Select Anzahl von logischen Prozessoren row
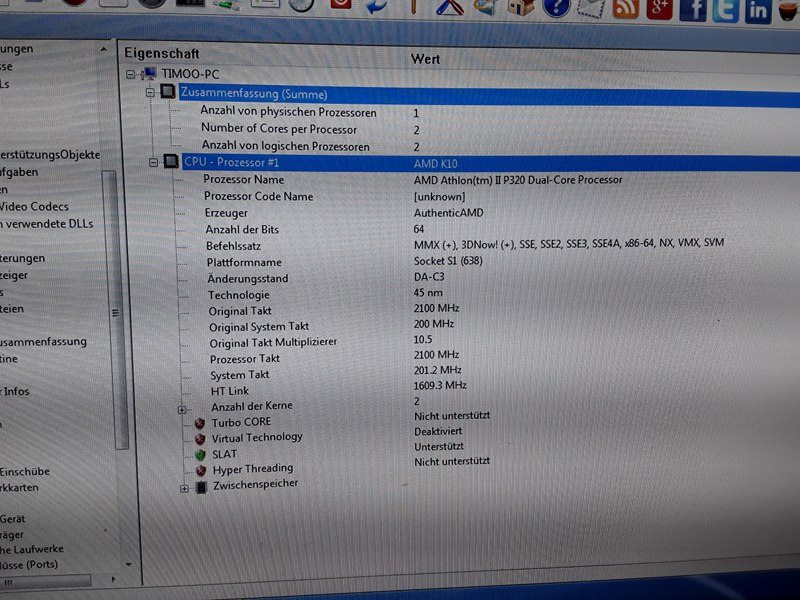Image resolution: width=800 pixels, height=600 pixels. [x=285, y=146]
